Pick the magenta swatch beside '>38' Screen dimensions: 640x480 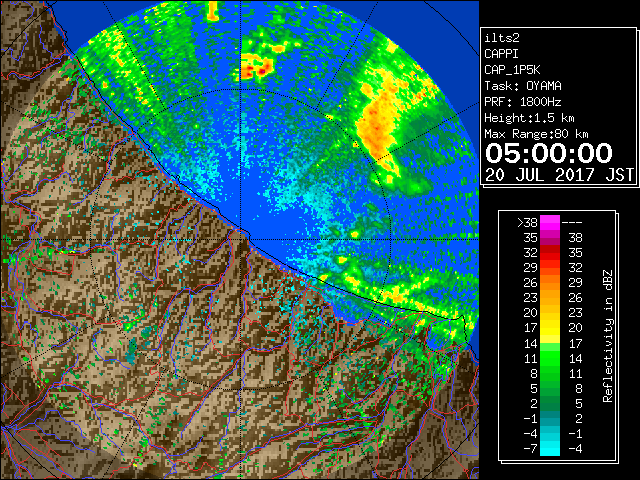(550, 223)
